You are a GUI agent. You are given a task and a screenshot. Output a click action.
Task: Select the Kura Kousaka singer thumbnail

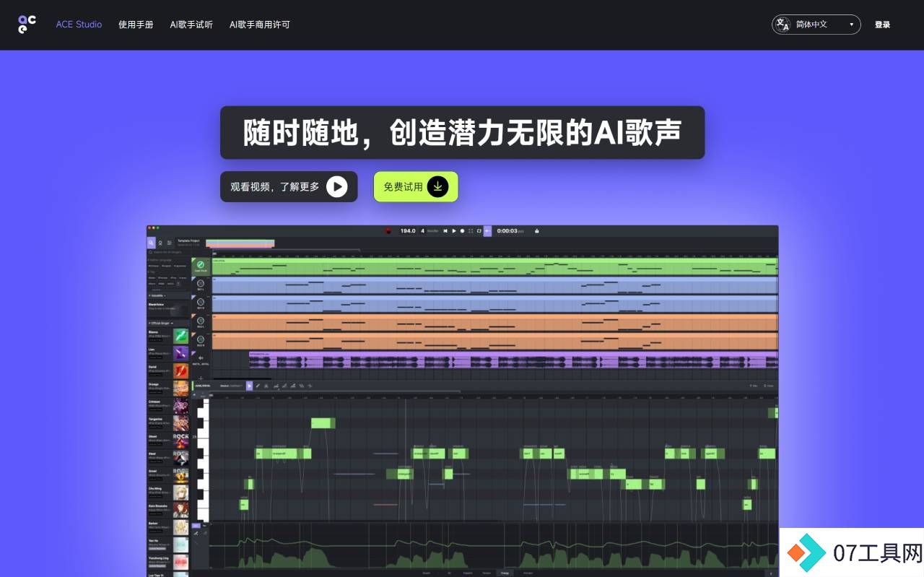pos(180,510)
